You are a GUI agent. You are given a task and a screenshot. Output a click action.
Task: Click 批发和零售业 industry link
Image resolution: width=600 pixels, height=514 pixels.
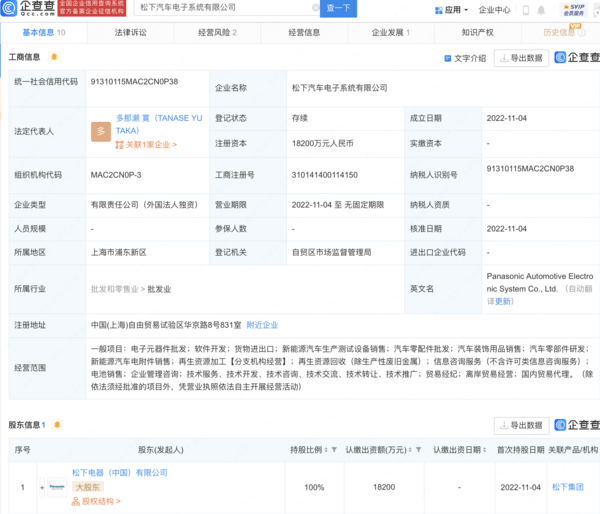coord(115,289)
